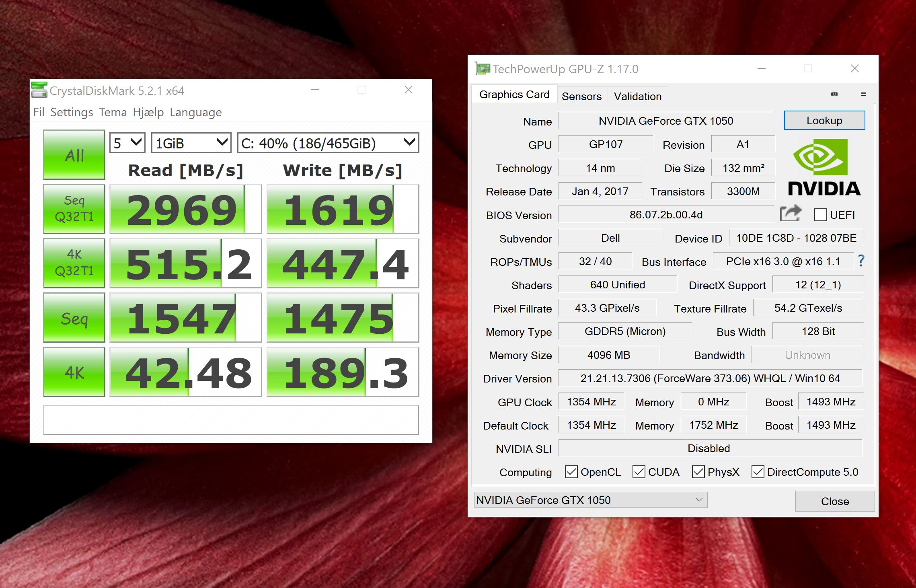
Task: Click the Subvendor value Dell
Action: click(610, 238)
